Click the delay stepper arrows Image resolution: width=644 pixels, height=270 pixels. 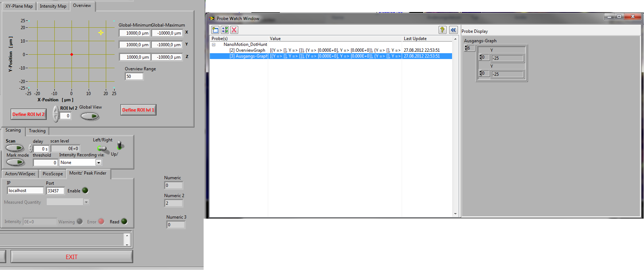(31, 148)
